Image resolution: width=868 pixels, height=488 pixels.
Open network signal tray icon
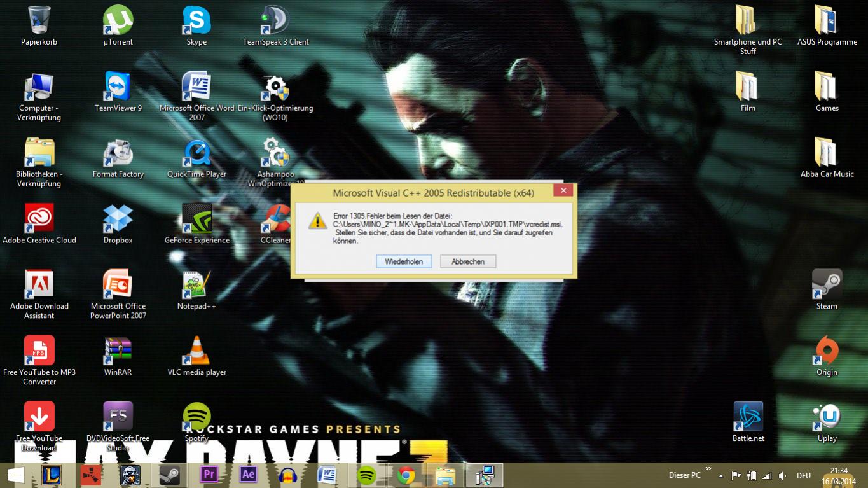click(x=766, y=475)
